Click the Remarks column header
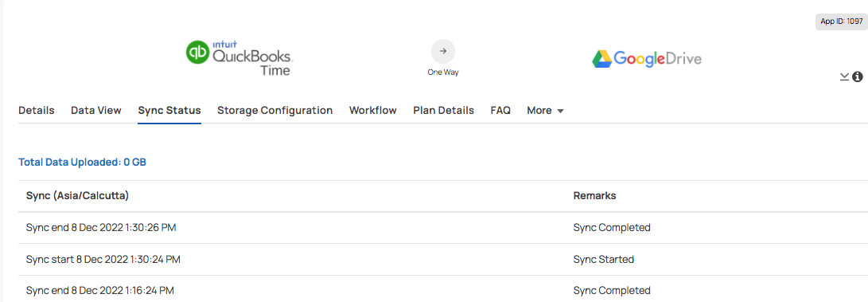The image size is (868, 302). (x=594, y=195)
